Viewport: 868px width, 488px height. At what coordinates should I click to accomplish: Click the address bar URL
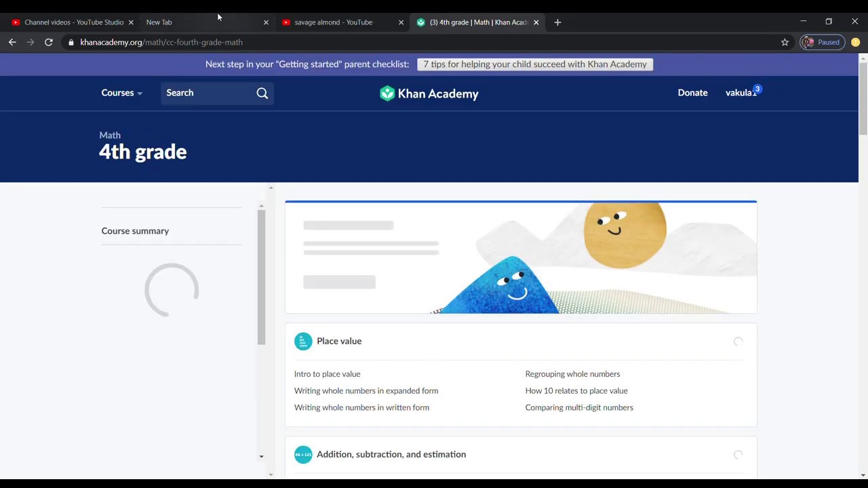pos(161,42)
